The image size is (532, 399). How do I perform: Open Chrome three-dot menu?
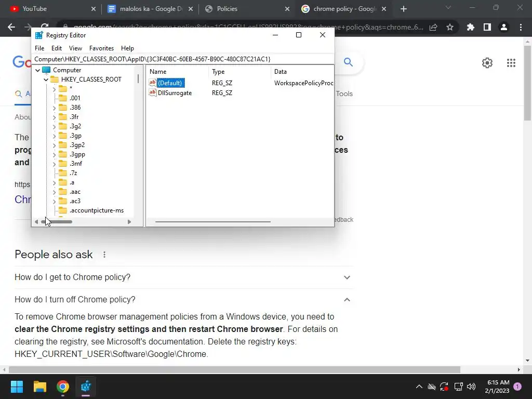(x=521, y=27)
